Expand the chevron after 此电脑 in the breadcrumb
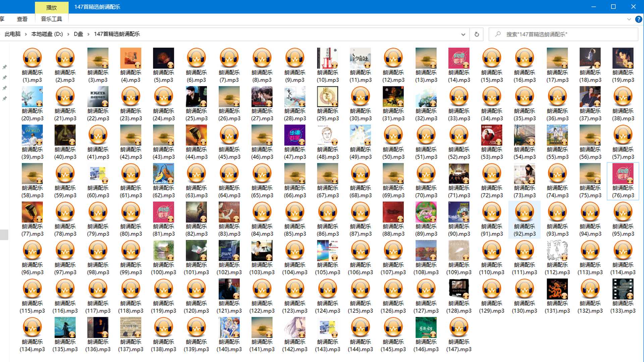Image resolution: width=644 pixels, height=362 pixels. [x=26, y=34]
